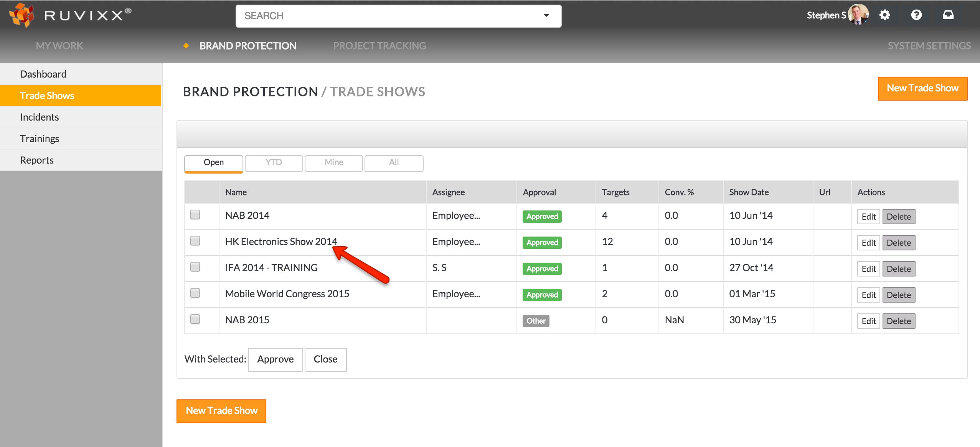Approve the selected trade shows
Viewport: 980px width, 447px height.
click(275, 359)
